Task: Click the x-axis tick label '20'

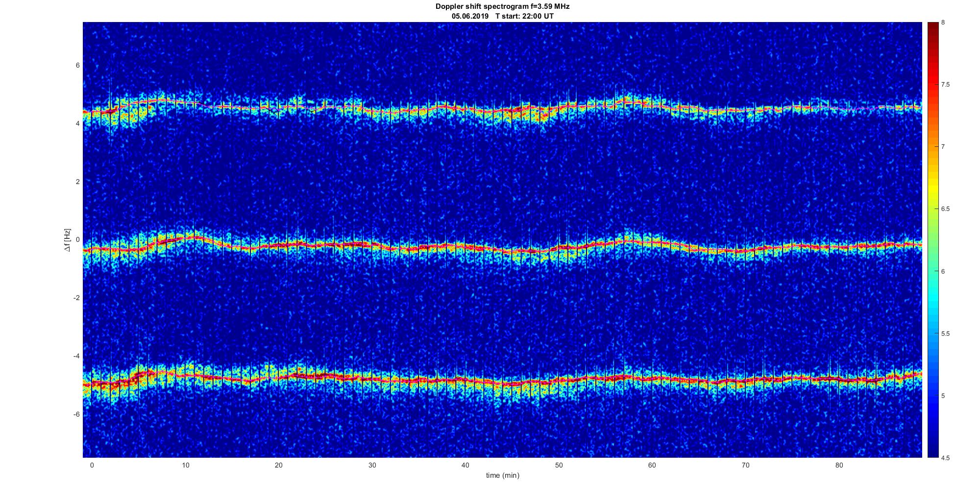Action: click(278, 465)
